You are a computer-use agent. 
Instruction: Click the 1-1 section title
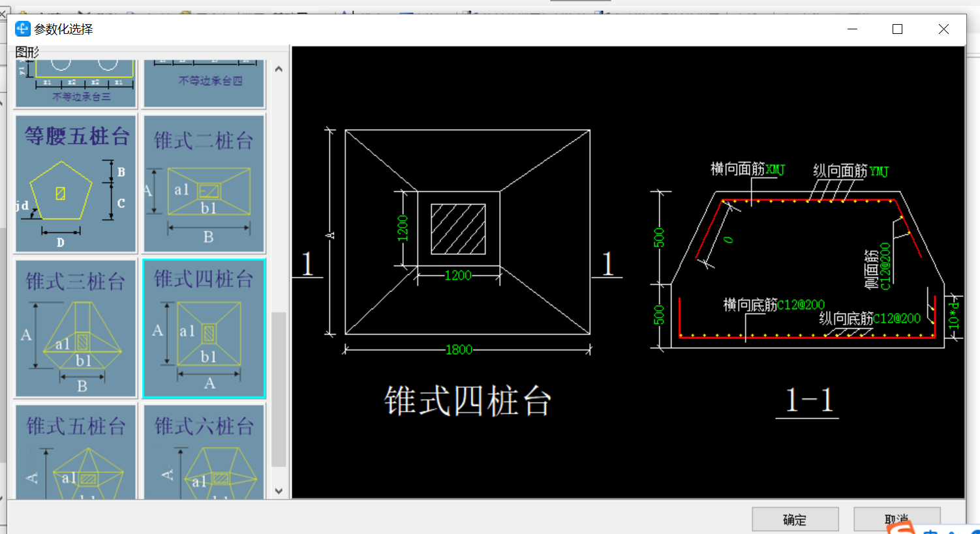809,400
